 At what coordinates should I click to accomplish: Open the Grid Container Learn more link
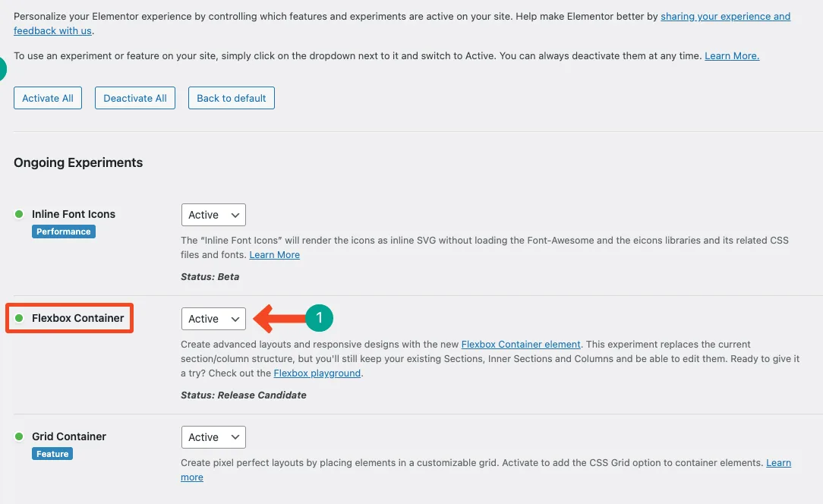778,463
